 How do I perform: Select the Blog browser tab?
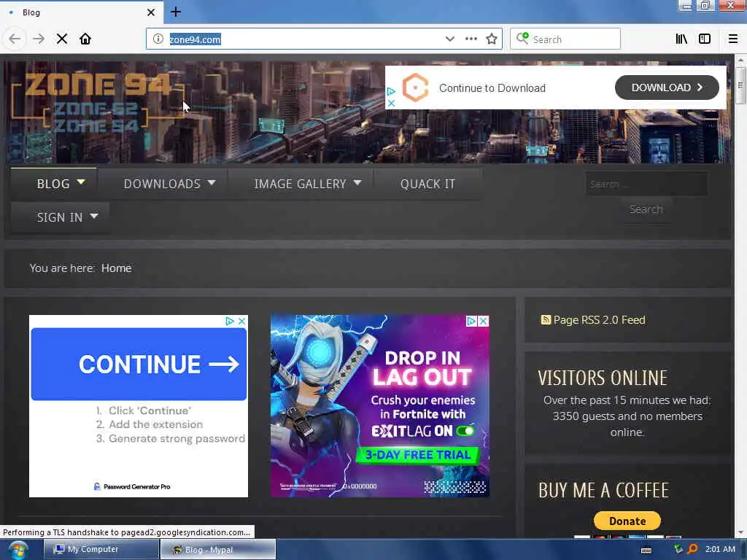[82, 12]
